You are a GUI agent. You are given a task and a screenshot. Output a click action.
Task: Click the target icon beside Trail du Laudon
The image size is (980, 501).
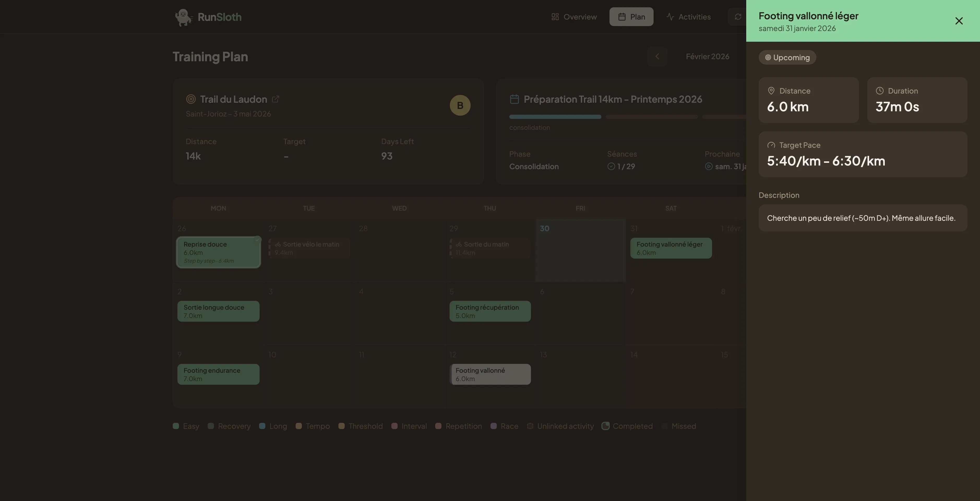(x=190, y=99)
